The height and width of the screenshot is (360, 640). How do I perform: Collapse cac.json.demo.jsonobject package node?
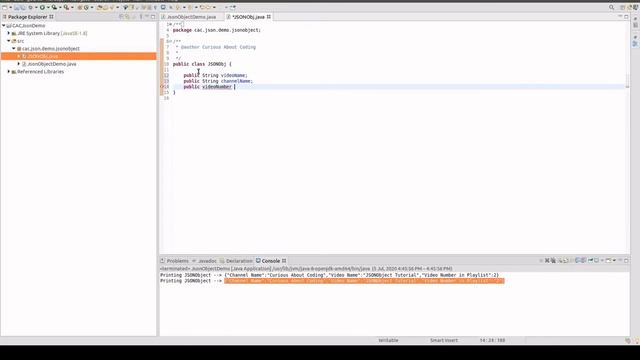click(x=13, y=49)
